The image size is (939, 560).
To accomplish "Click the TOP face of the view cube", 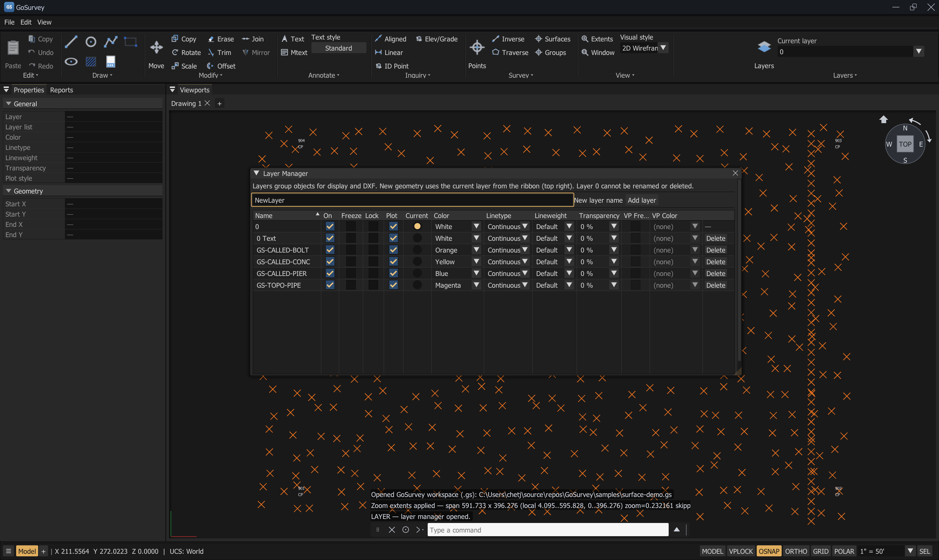I will point(905,144).
